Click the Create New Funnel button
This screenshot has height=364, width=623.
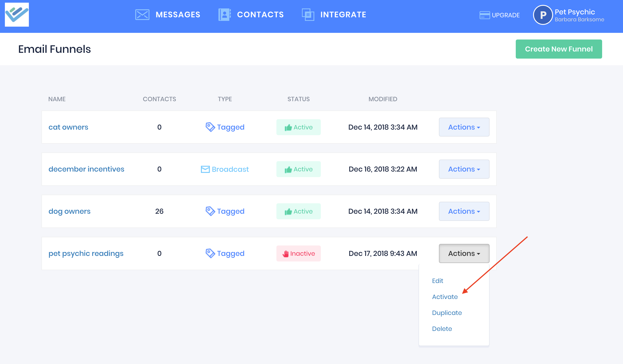pos(558,49)
